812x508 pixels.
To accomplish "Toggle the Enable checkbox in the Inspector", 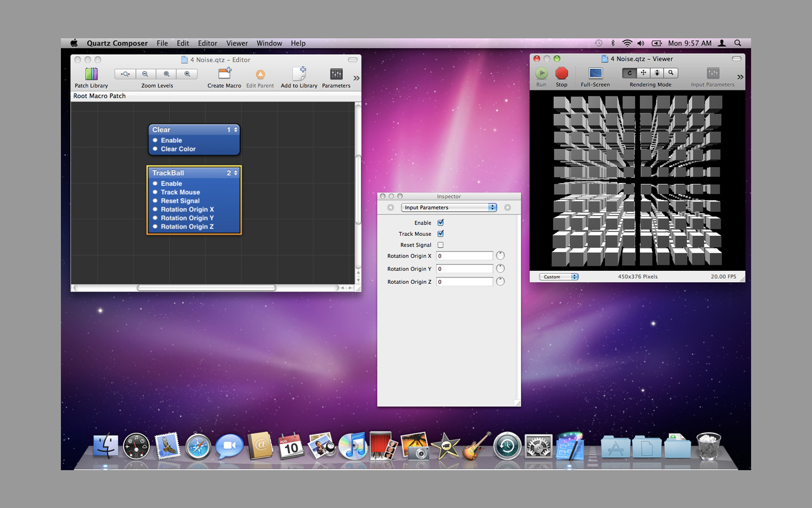I will pos(440,222).
